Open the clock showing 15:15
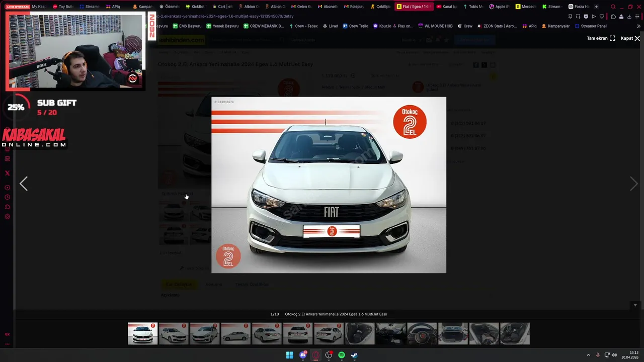 (x=630, y=355)
